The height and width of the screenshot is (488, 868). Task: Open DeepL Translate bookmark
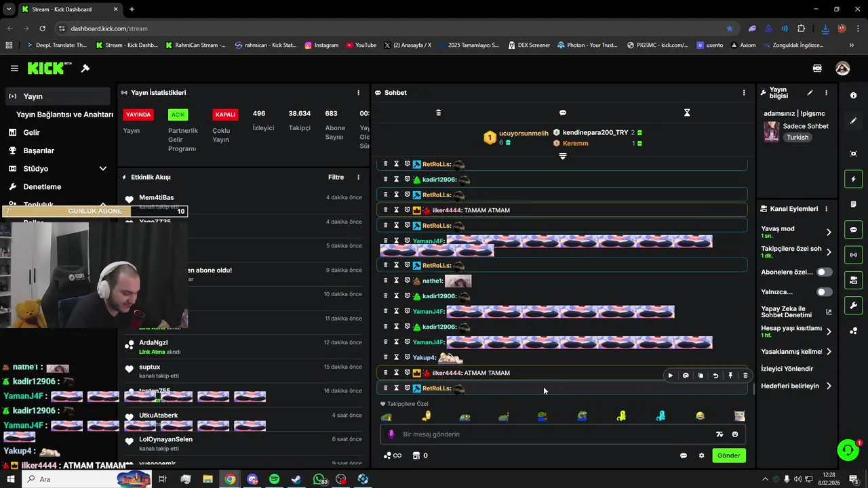click(57, 45)
